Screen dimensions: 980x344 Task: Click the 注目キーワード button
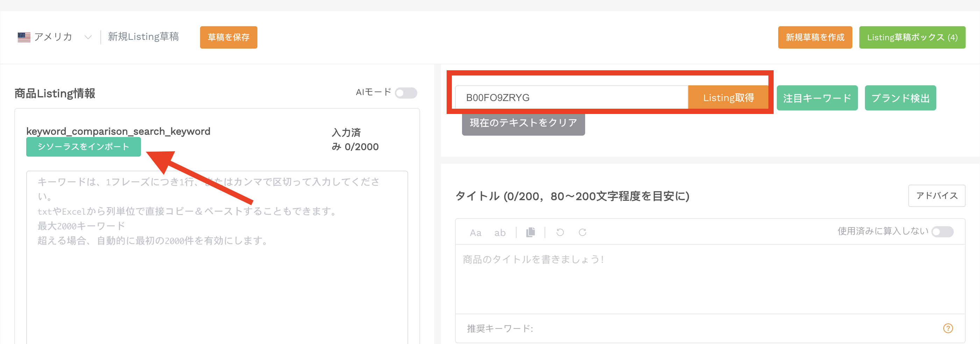coord(817,98)
